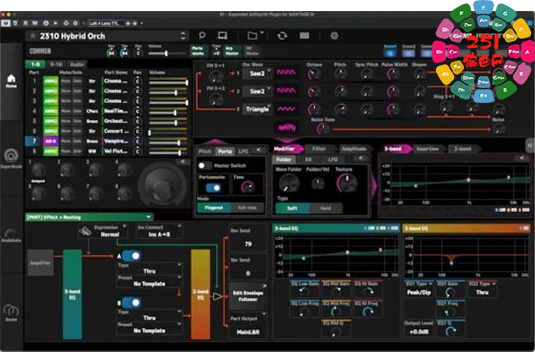The height and width of the screenshot is (363, 535).
Task: Switch to the Amplitude tab
Action: 354,149
